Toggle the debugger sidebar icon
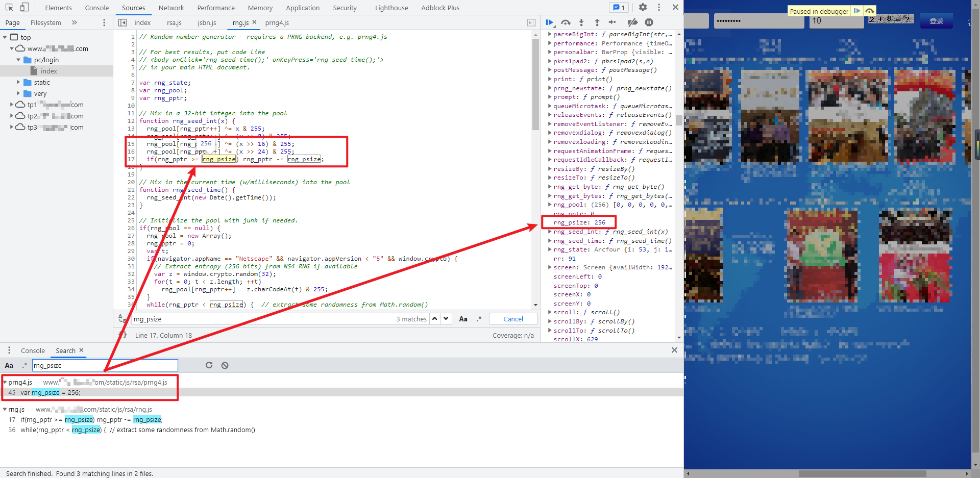Screen dimensions: 980x478 (x=531, y=22)
